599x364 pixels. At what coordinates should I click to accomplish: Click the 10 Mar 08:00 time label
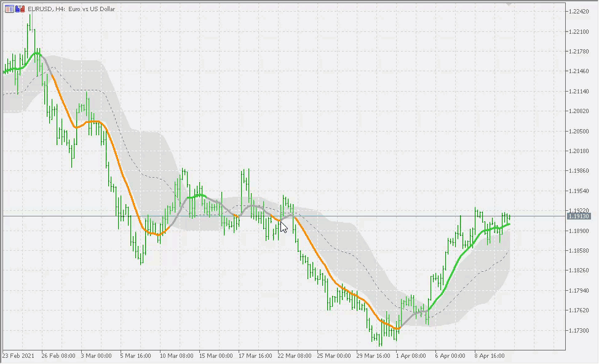(177, 355)
